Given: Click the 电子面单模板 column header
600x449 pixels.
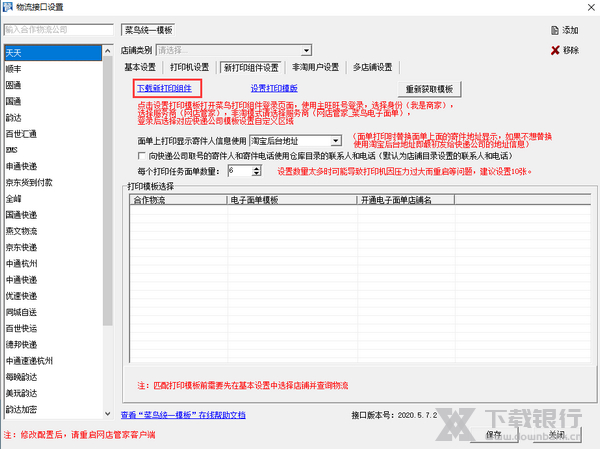Looking at the screenshot, I should point(292,199).
